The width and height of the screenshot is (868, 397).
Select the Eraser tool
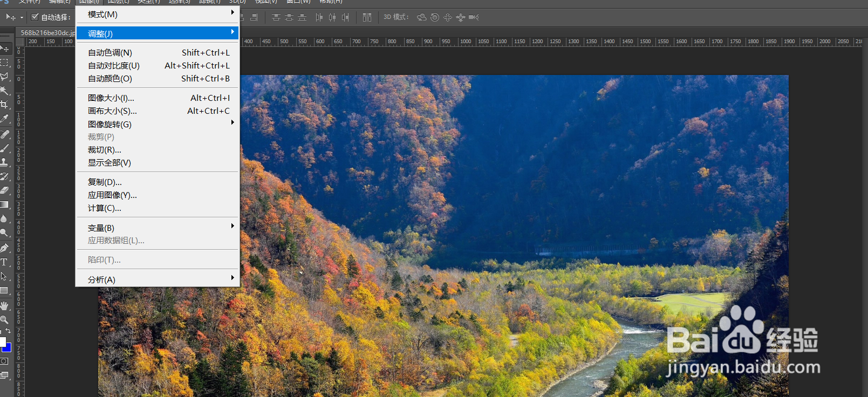(4, 190)
